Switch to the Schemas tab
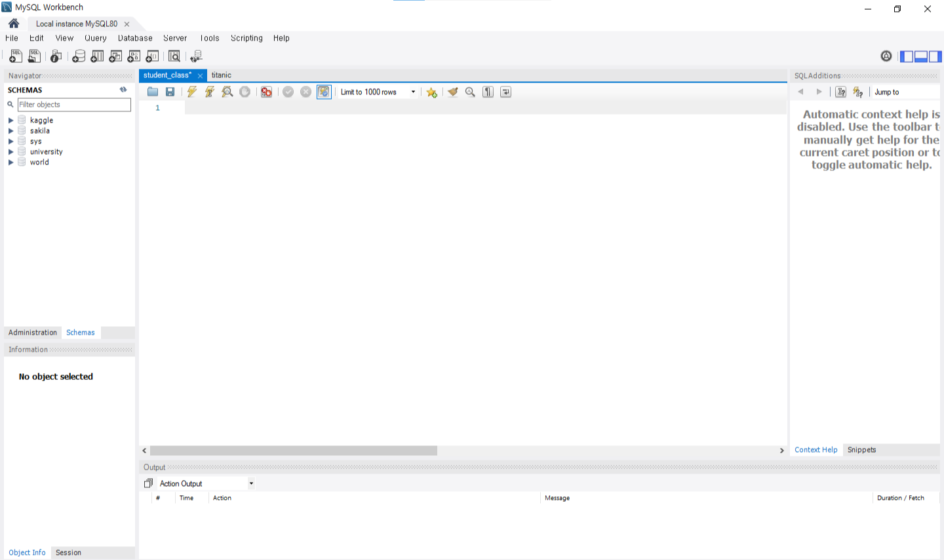 click(x=81, y=333)
